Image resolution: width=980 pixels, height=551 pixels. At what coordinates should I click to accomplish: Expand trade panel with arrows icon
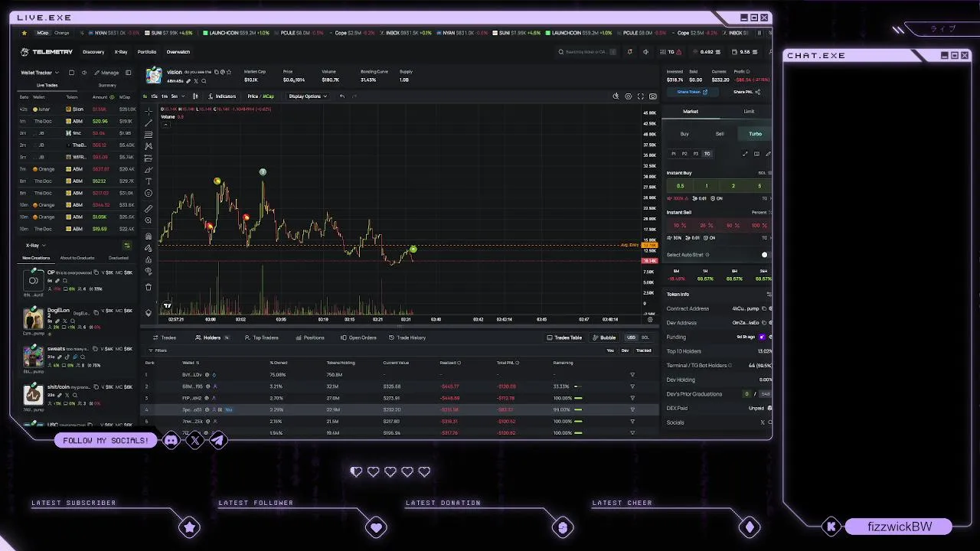click(745, 154)
